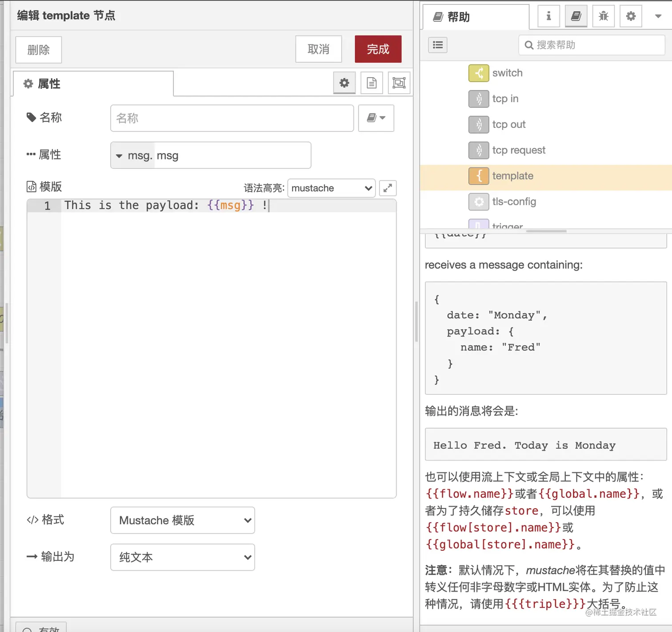Screen dimensions: 672x632
Task: Select the tcp request node icon
Action: [479, 150]
